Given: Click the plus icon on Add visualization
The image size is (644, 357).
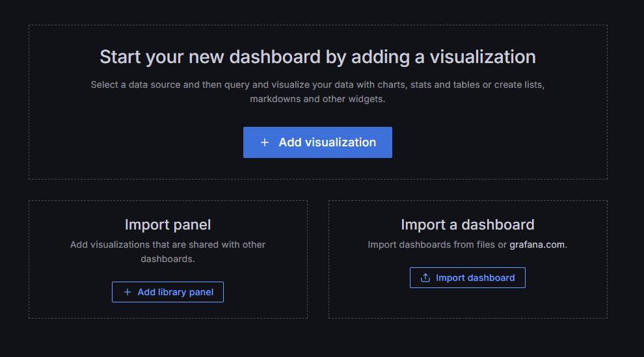Looking at the screenshot, I should (x=265, y=142).
